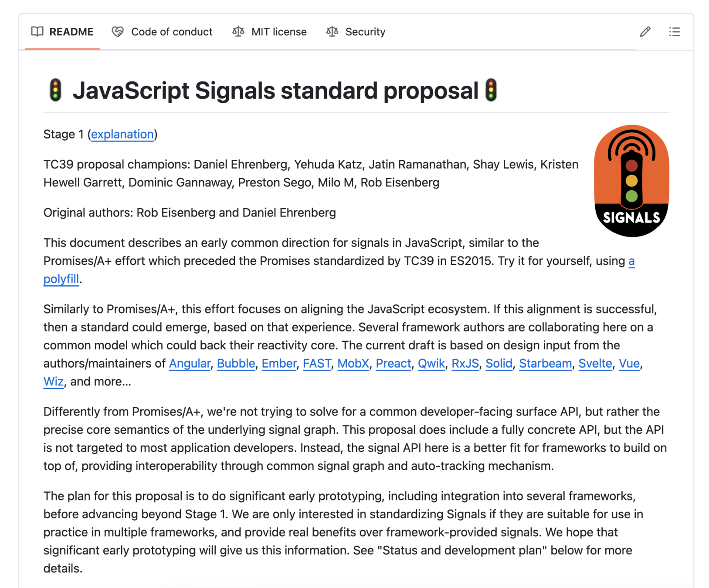The width and height of the screenshot is (709, 588).
Task: Click the text 'Stage 1'
Action: point(64,134)
